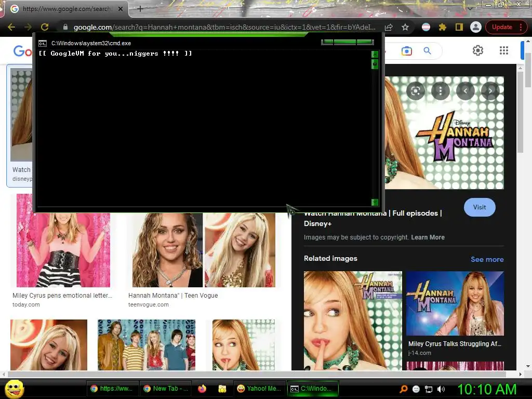Image resolution: width=532 pixels, height=399 pixels.
Task: Show next image in preview panel
Action: pyautogui.click(x=490, y=90)
